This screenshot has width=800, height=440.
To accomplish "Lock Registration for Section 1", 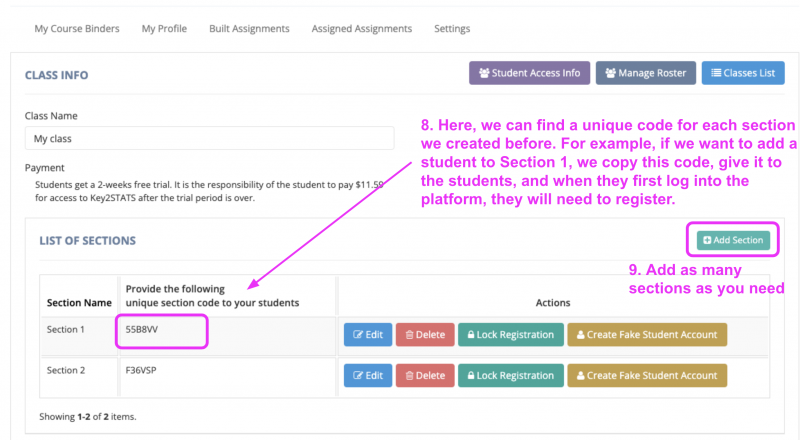I will point(509,334).
